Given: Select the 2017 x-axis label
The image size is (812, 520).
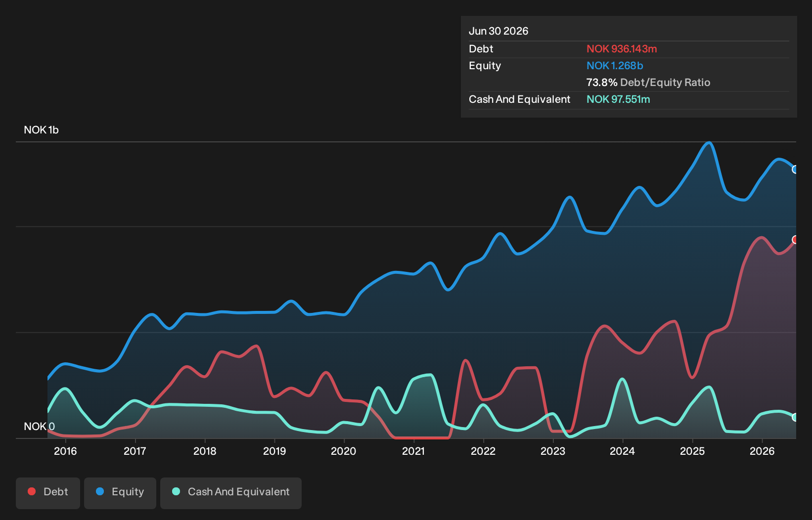Looking at the screenshot, I should tap(135, 451).
